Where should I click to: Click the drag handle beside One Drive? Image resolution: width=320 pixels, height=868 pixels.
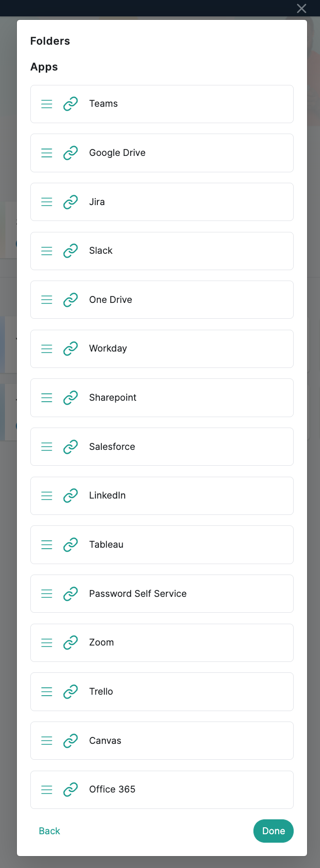click(x=47, y=300)
